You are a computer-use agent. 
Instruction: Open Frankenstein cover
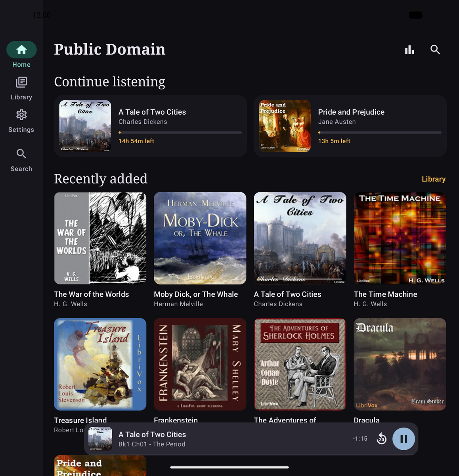pyautogui.click(x=200, y=364)
